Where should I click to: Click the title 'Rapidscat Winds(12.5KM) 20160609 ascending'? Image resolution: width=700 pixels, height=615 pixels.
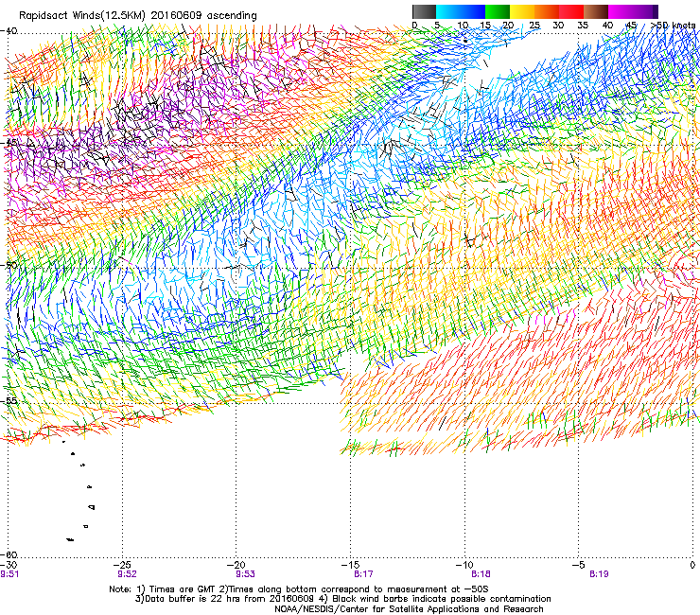[138, 16]
